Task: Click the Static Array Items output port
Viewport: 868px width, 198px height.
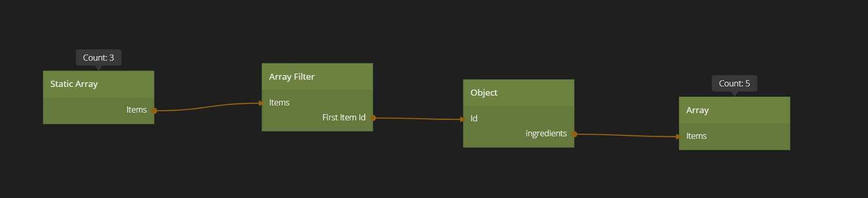Action: (154, 111)
